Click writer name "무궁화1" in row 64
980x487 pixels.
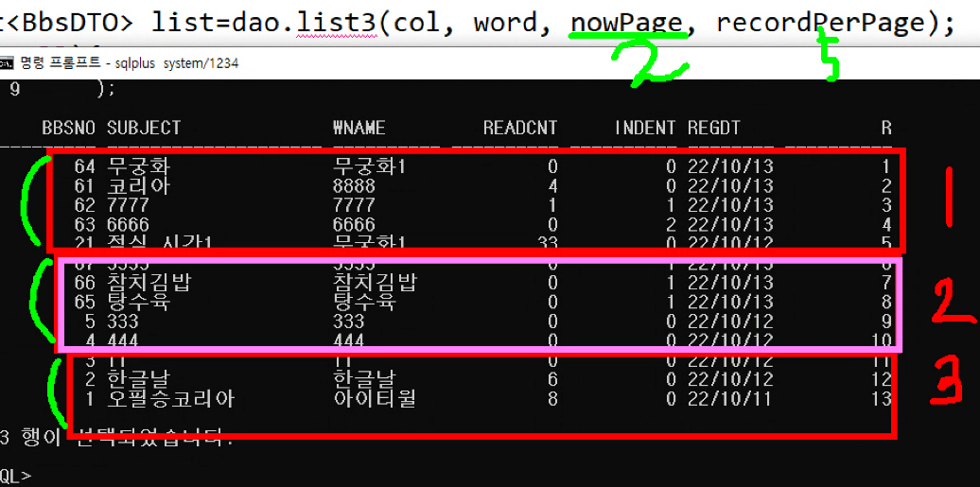(x=369, y=166)
